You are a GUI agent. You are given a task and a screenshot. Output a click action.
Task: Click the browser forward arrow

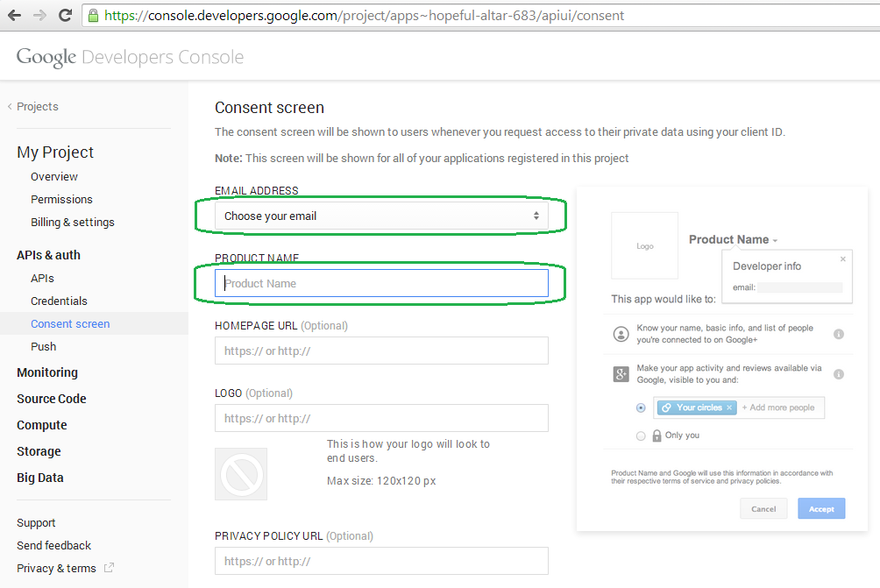(39, 15)
